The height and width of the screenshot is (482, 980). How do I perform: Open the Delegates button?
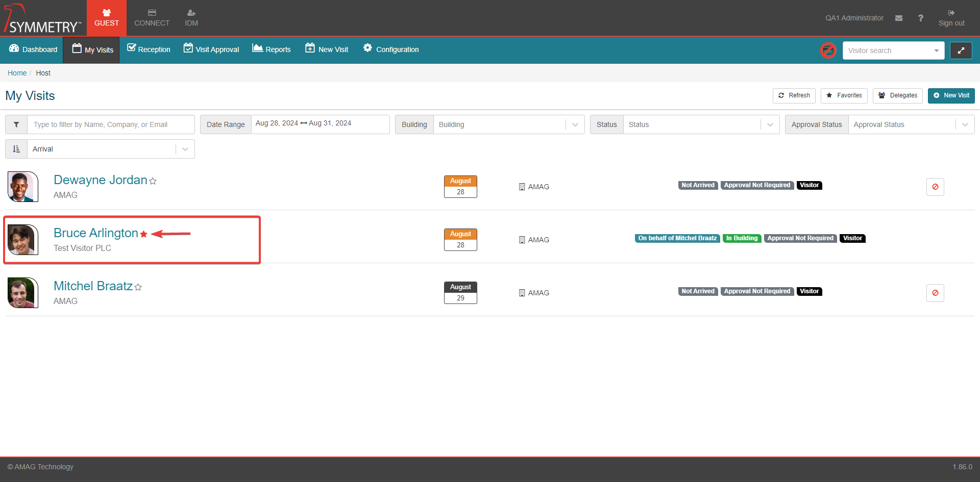[x=898, y=95]
